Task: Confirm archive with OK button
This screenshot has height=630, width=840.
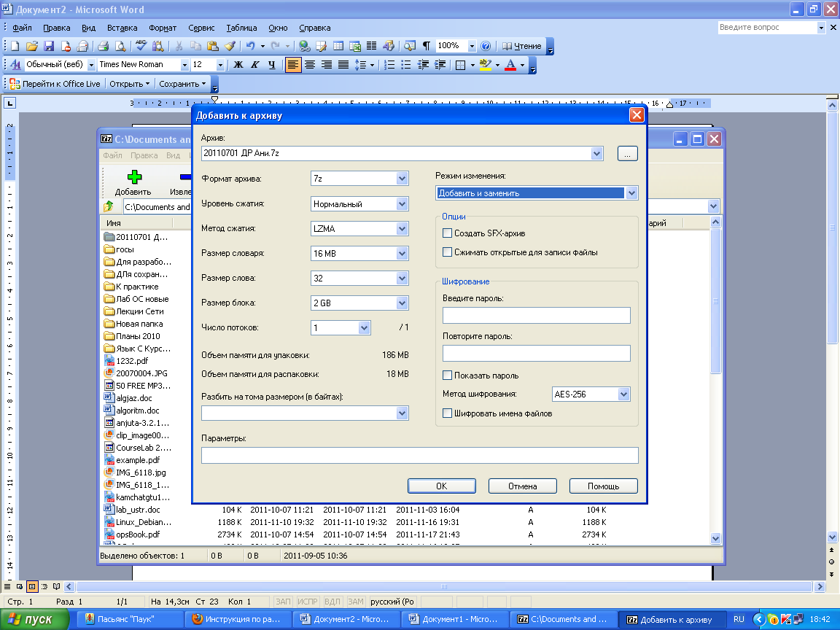Action: pyautogui.click(x=441, y=486)
